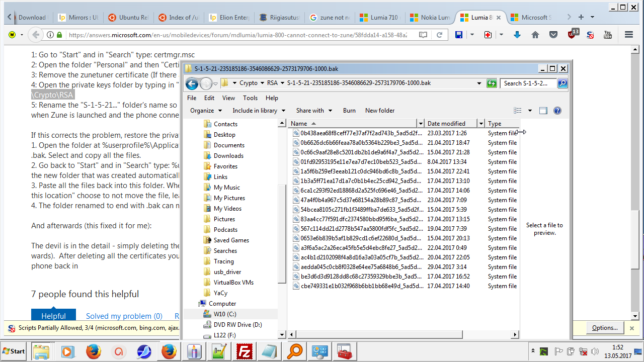Dismiss the NoScript notification bar
This screenshot has height=362, width=644.
(x=632, y=328)
